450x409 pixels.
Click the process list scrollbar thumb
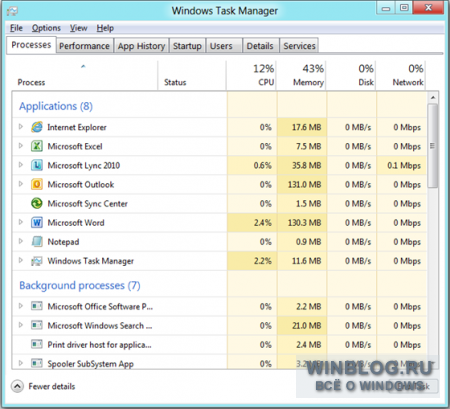[x=433, y=146]
